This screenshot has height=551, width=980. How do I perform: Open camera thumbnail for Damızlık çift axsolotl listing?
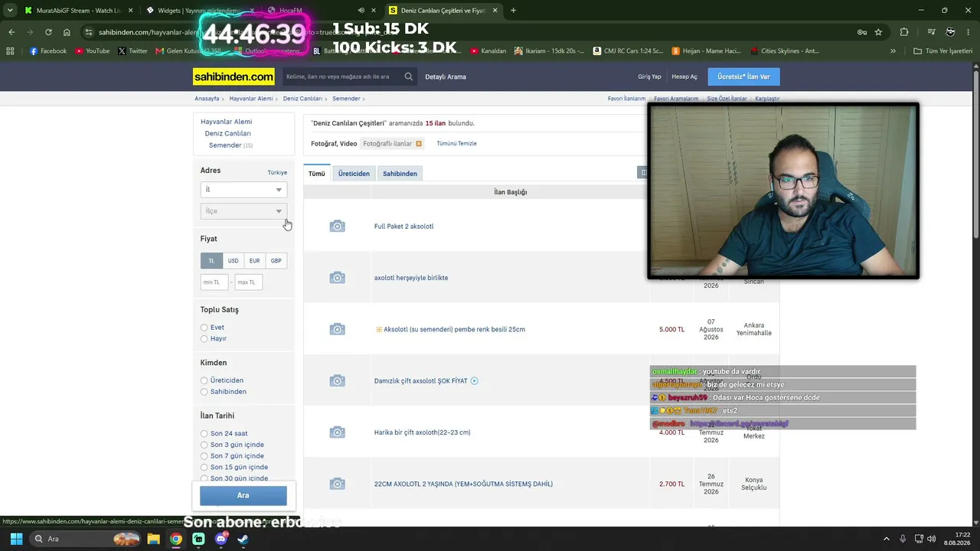click(x=337, y=381)
